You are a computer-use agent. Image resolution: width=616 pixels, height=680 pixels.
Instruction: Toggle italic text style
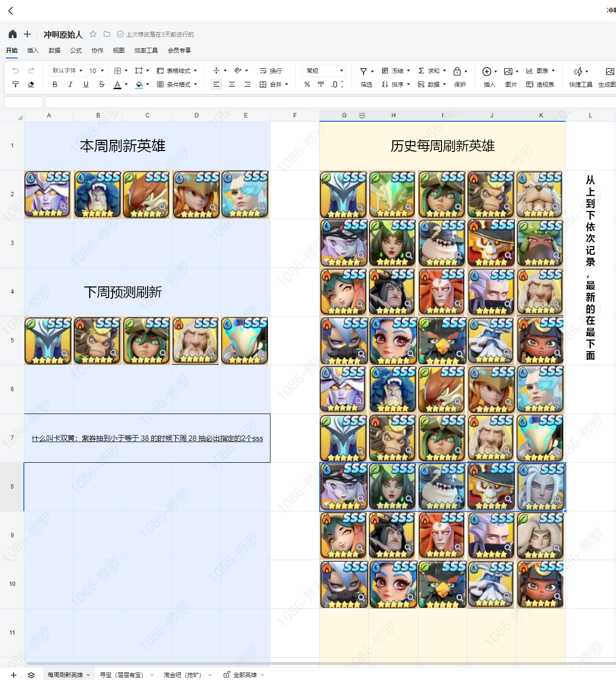point(70,84)
